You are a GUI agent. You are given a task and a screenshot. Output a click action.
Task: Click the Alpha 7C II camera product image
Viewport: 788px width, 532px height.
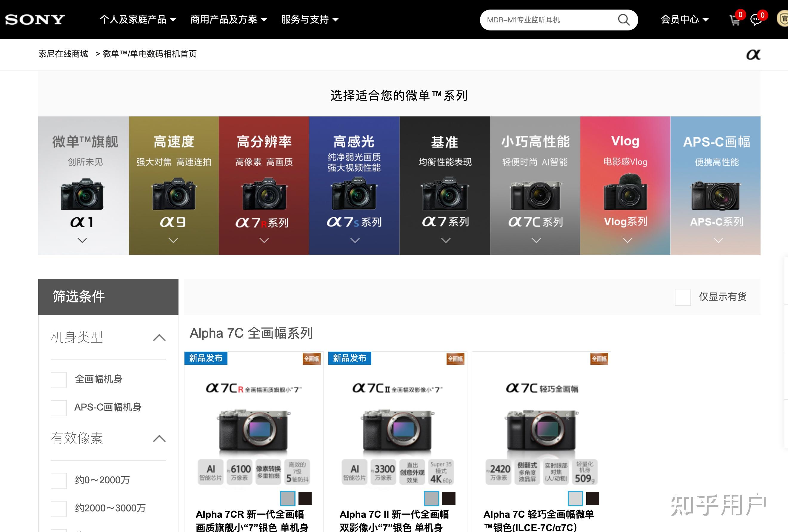(x=397, y=430)
